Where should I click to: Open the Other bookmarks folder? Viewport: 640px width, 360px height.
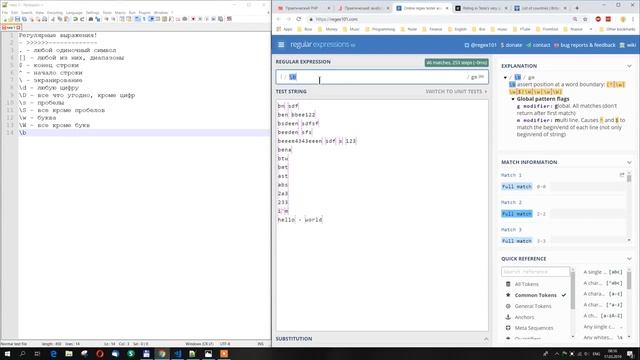click(x=617, y=29)
